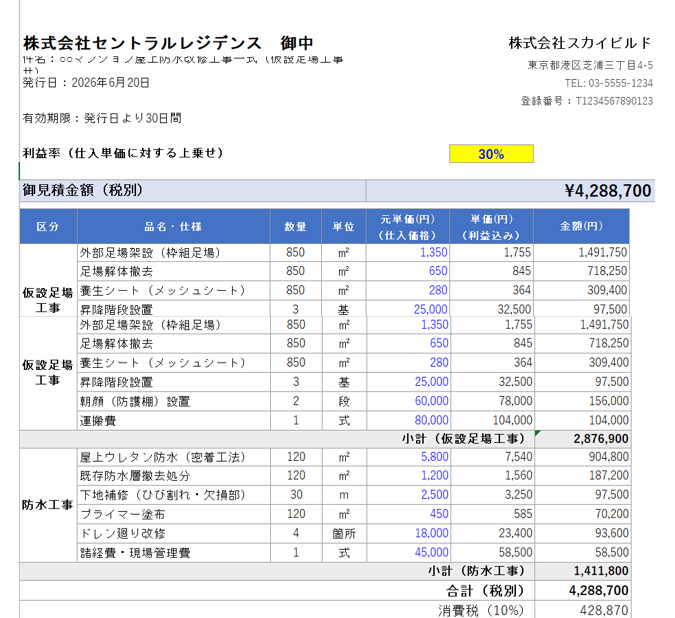Click the 消費税（10%） label cell

pos(277,610)
